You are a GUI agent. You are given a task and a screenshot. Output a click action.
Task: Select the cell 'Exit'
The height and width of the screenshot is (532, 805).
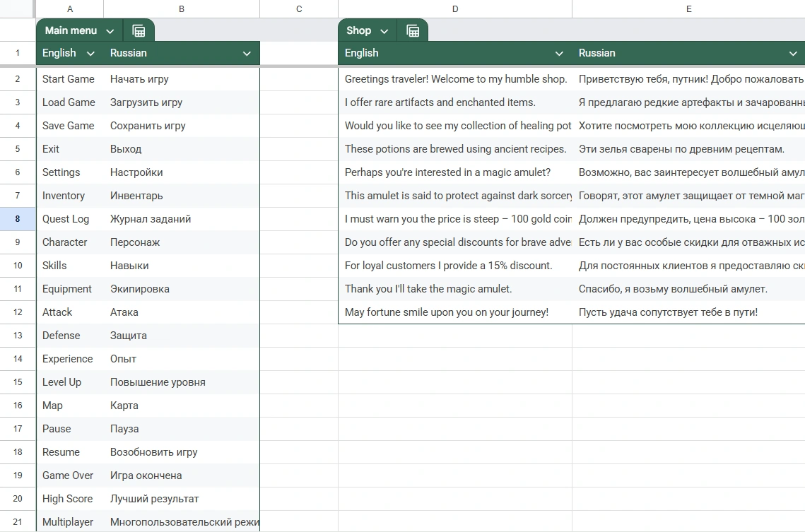[70, 149]
